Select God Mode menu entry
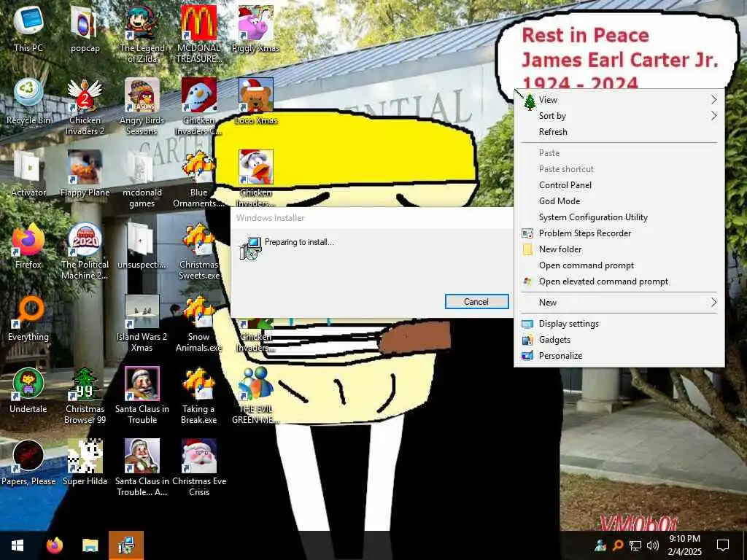 (x=619, y=201)
